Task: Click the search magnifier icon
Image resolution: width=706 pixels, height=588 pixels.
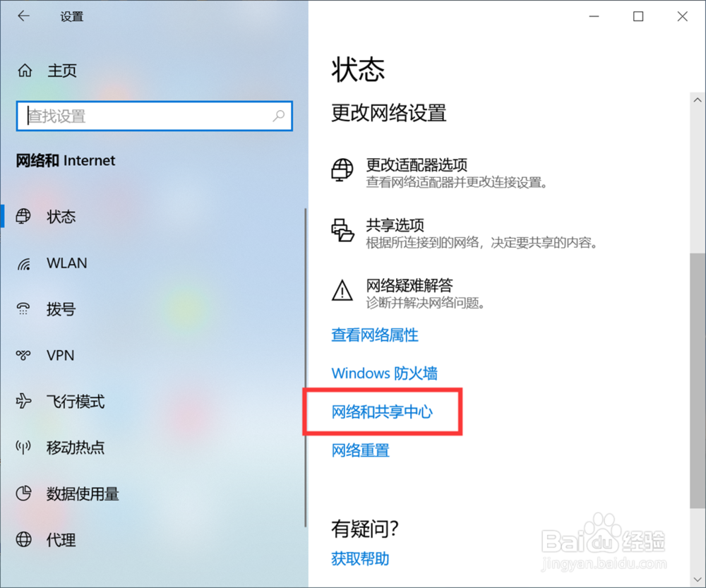Action: pos(279,116)
